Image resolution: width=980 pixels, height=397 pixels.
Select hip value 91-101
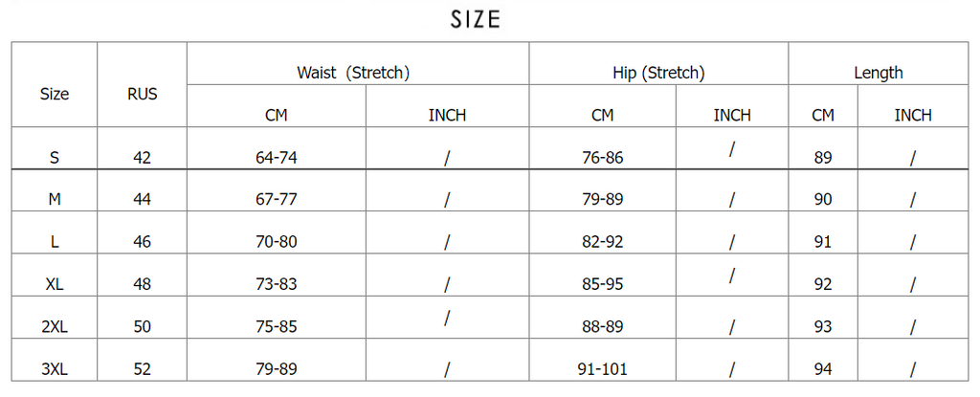tap(603, 369)
